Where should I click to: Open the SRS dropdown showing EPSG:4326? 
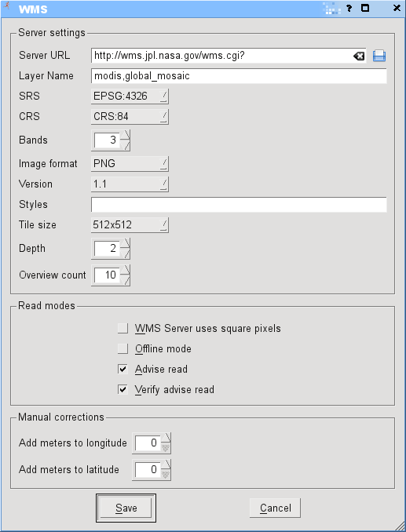click(130, 97)
